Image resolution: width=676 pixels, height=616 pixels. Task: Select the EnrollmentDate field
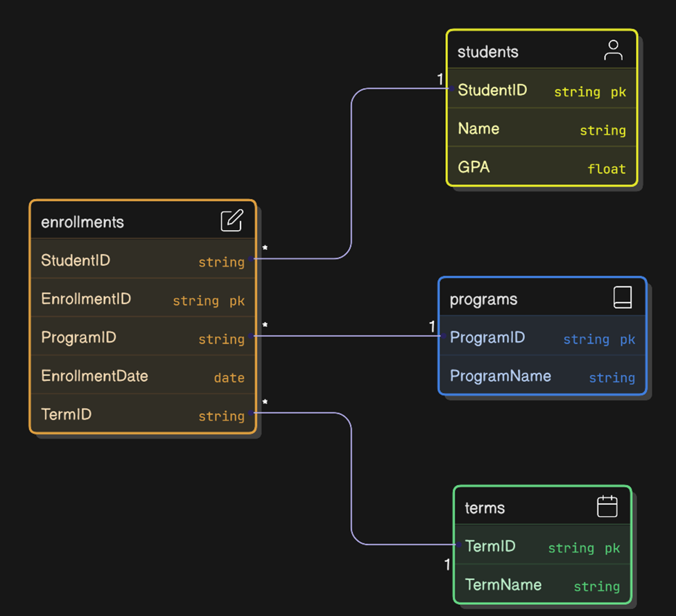(94, 376)
